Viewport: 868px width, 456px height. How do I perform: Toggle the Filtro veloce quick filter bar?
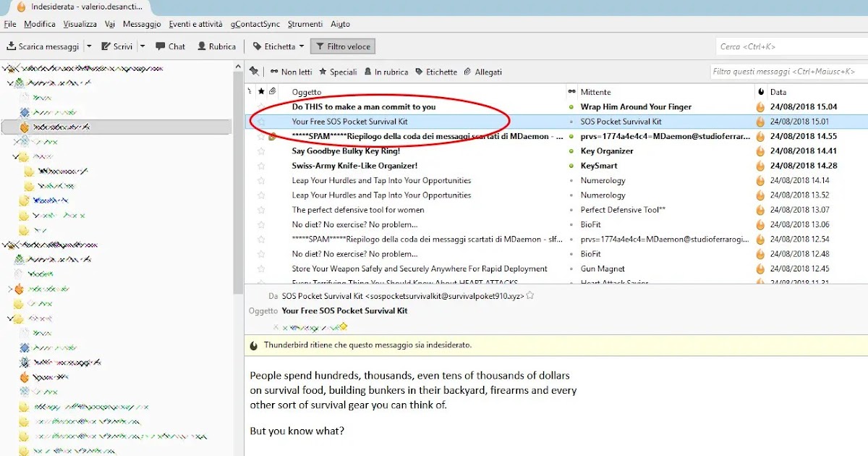(x=343, y=46)
